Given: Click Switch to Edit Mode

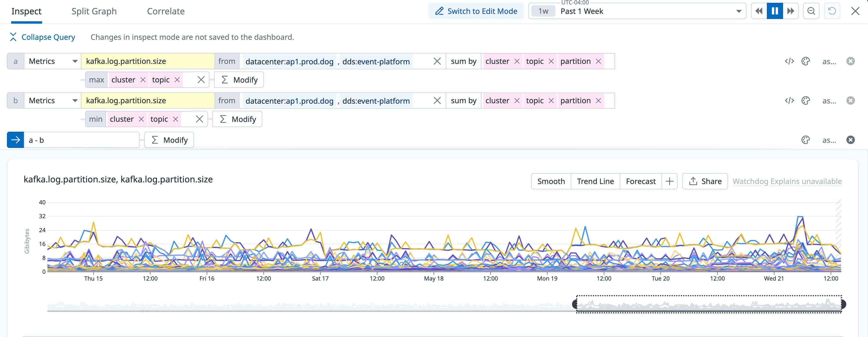Looking at the screenshot, I should tap(476, 11).
